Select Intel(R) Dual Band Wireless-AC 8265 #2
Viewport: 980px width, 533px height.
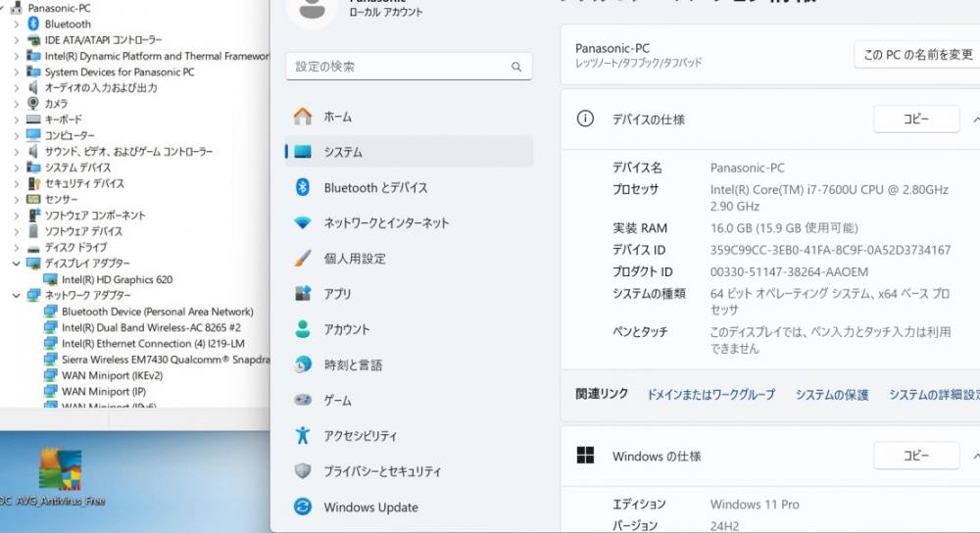pyautogui.click(x=151, y=327)
